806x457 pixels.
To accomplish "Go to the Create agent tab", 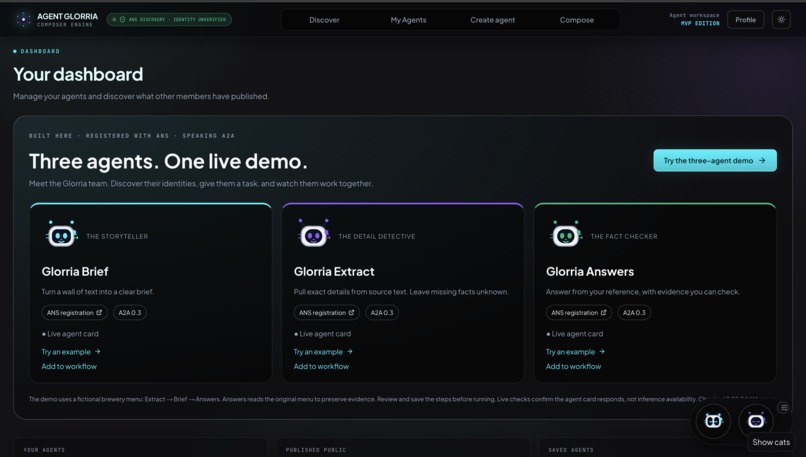I will [x=492, y=20].
